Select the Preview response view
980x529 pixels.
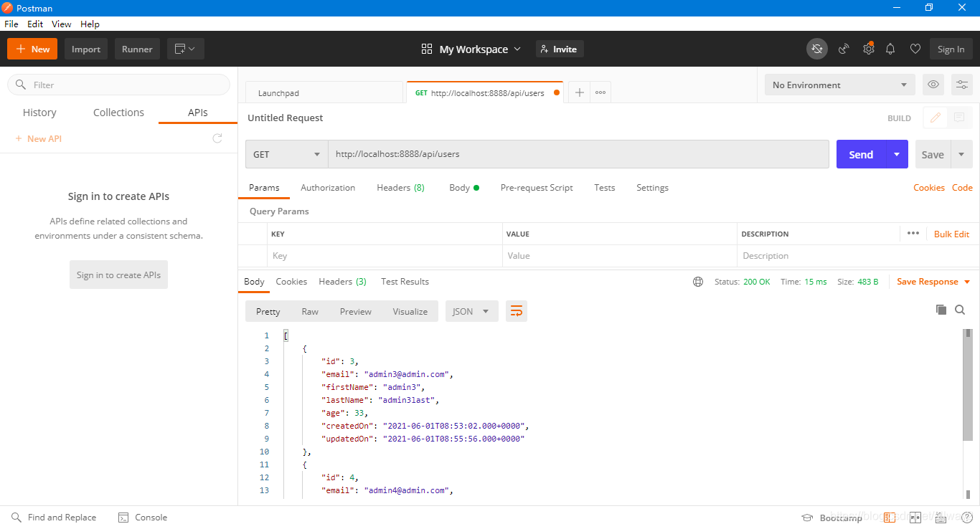[x=356, y=311]
